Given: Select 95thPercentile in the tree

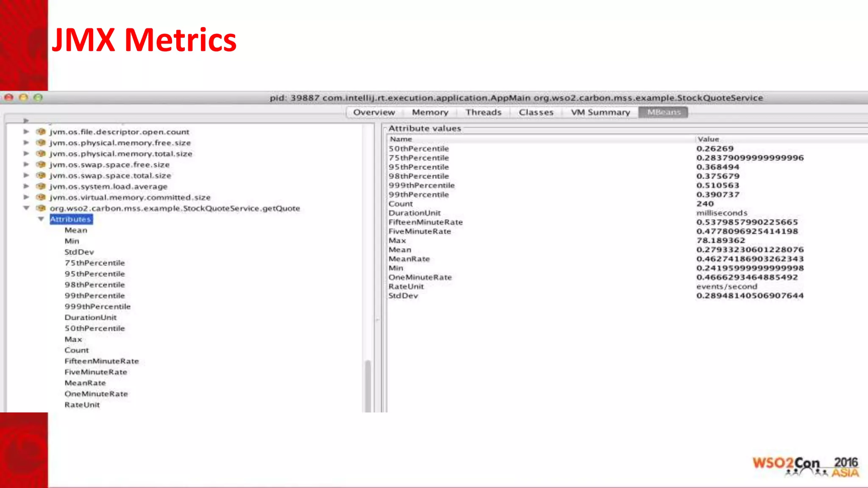Looking at the screenshot, I should 95,274.
